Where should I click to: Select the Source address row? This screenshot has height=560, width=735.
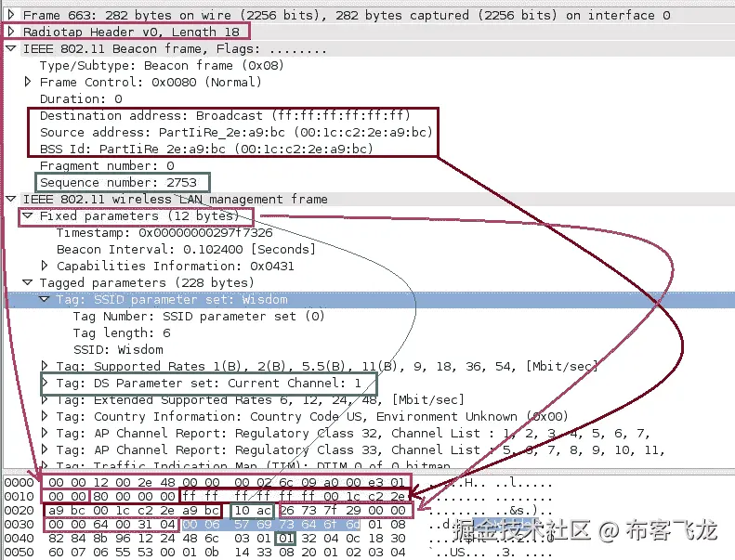(236, 132)
